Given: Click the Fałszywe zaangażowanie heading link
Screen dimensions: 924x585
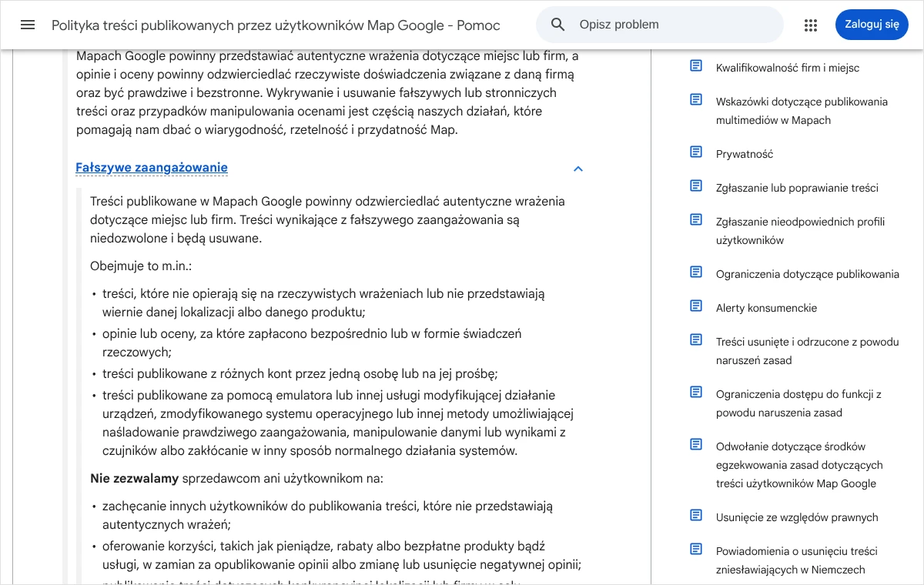Looking at the screenshot, I should (152, 168).
